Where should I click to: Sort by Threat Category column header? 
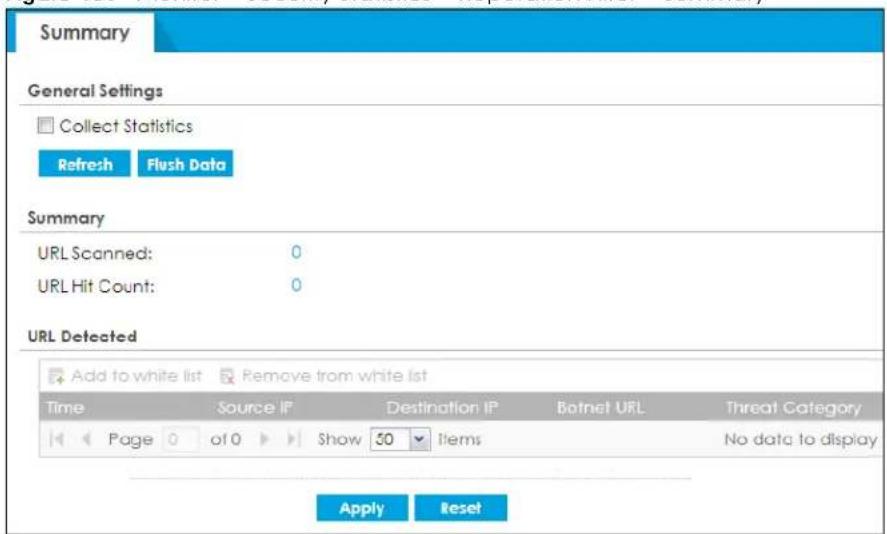(794, 408)
